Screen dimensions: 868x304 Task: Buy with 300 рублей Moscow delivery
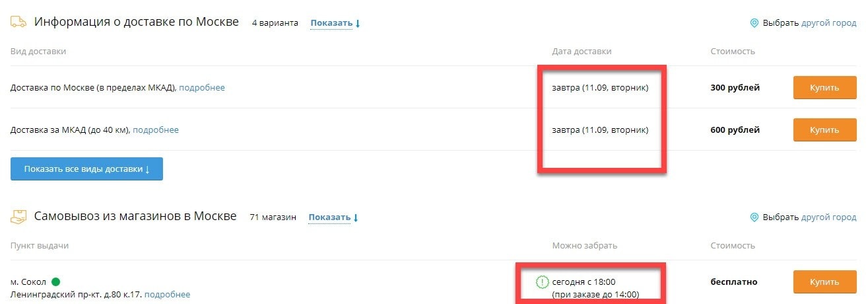[x=824, y=87]
